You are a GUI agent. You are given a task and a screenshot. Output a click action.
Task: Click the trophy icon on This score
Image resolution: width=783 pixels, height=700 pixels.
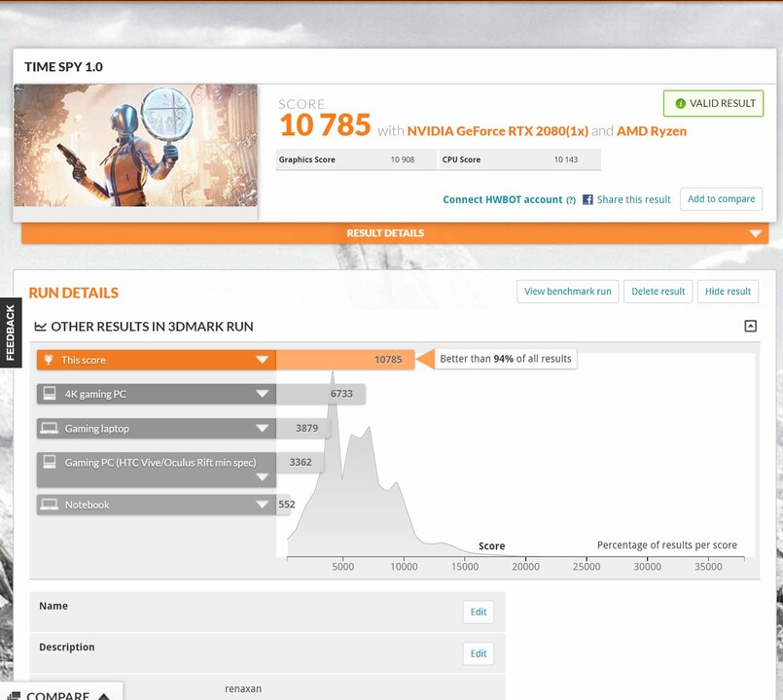click(49, 360)
